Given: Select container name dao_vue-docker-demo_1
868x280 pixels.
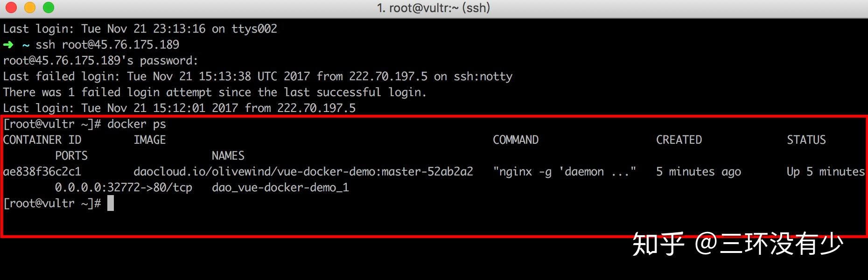Looking at the screenshot, I should pos(280,188).
